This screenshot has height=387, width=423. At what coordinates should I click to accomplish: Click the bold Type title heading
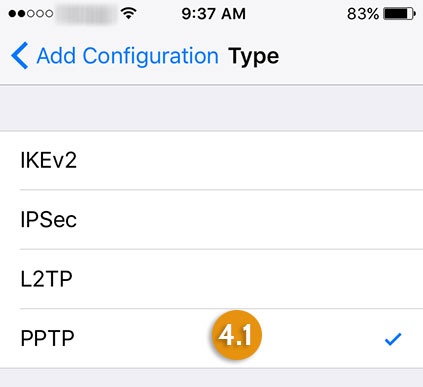pos(253,57)
